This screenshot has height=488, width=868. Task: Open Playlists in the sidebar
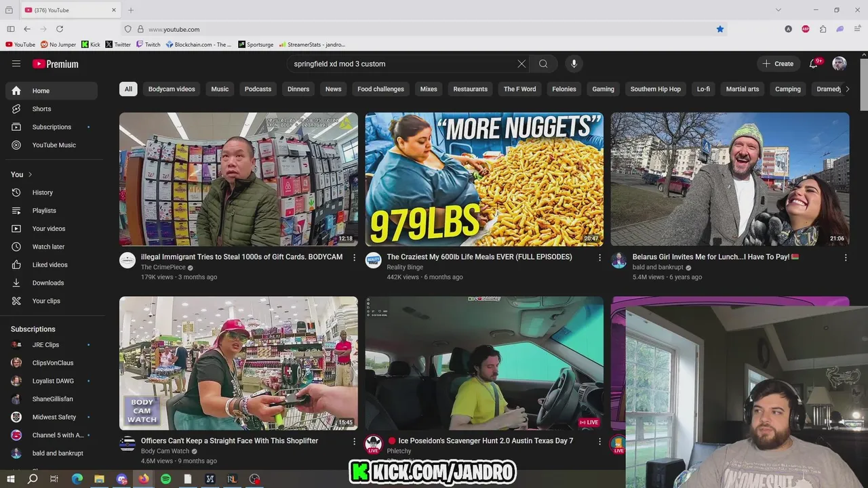tap(52, 211)
